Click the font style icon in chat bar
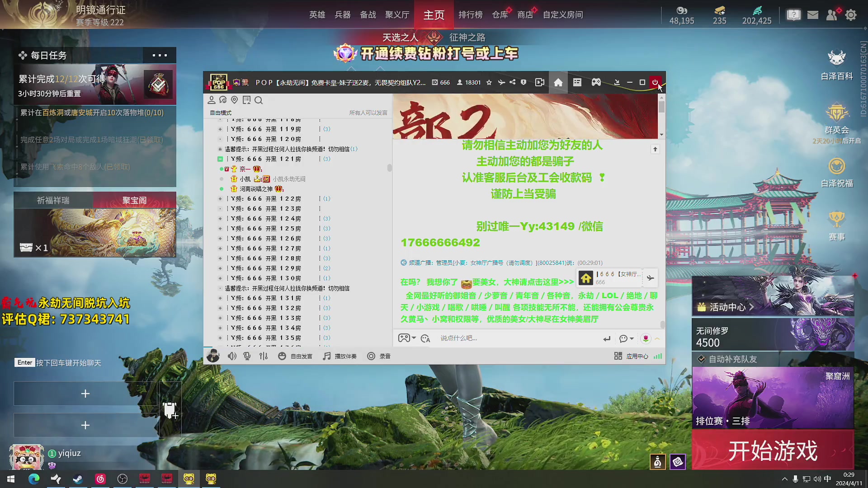The width and height of the screenshot is (868, 488). coord(425,338)
